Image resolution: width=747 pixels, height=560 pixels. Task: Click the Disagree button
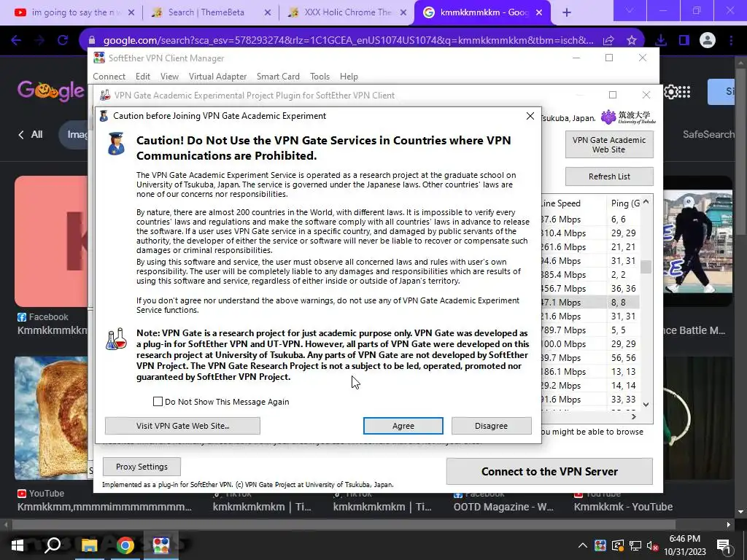pyautogui.click(x=491, y=426)
